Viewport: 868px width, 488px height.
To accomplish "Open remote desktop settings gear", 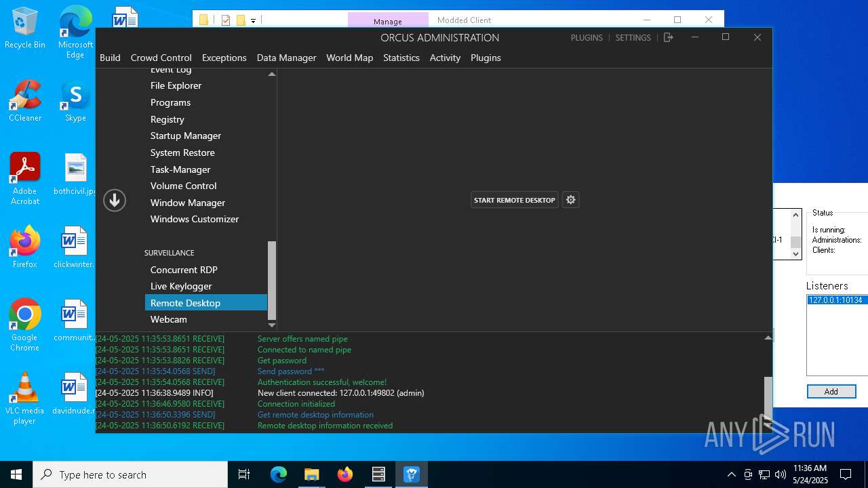I will coord(571,200).
